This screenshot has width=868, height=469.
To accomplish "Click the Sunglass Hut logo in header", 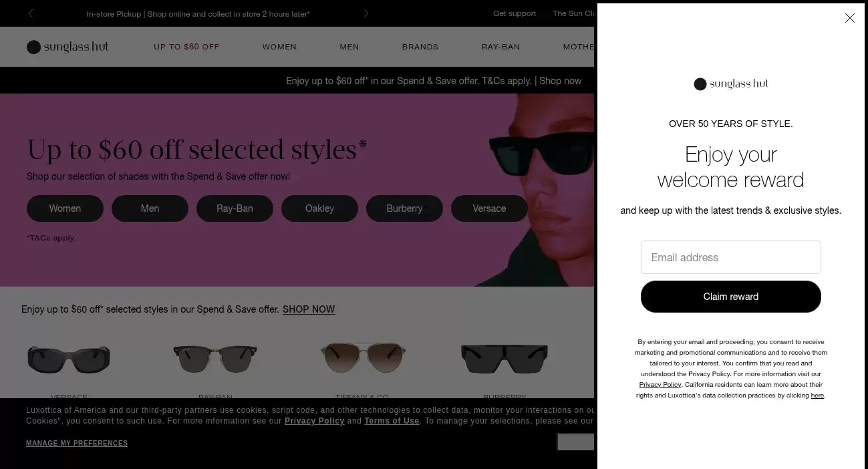I will point(67,47).
